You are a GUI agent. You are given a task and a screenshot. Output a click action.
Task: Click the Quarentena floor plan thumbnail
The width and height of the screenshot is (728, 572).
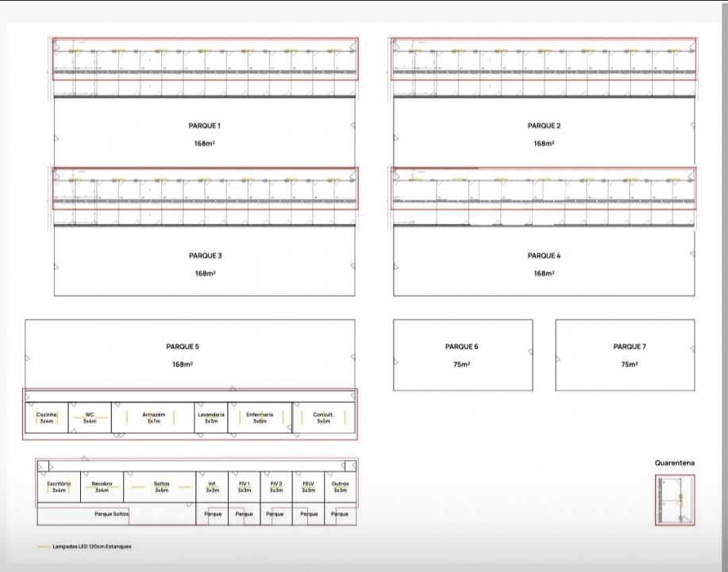[675, 500]
